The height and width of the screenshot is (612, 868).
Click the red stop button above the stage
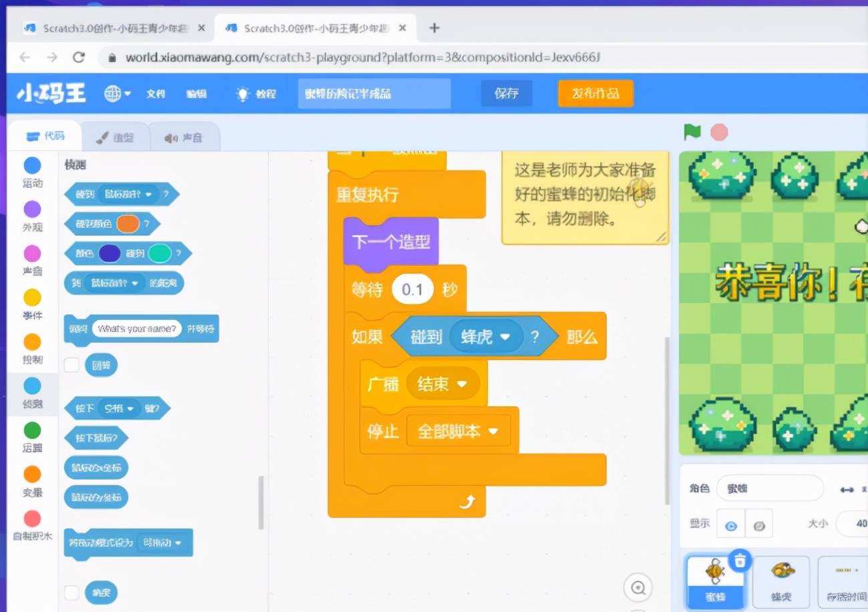point(718,132)
